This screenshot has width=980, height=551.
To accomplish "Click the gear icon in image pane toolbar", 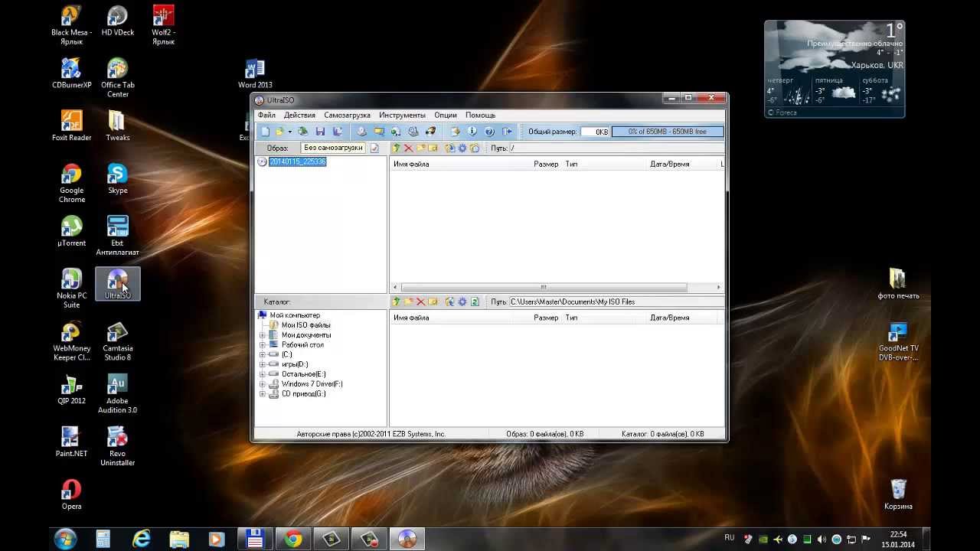I will (462, 148).
